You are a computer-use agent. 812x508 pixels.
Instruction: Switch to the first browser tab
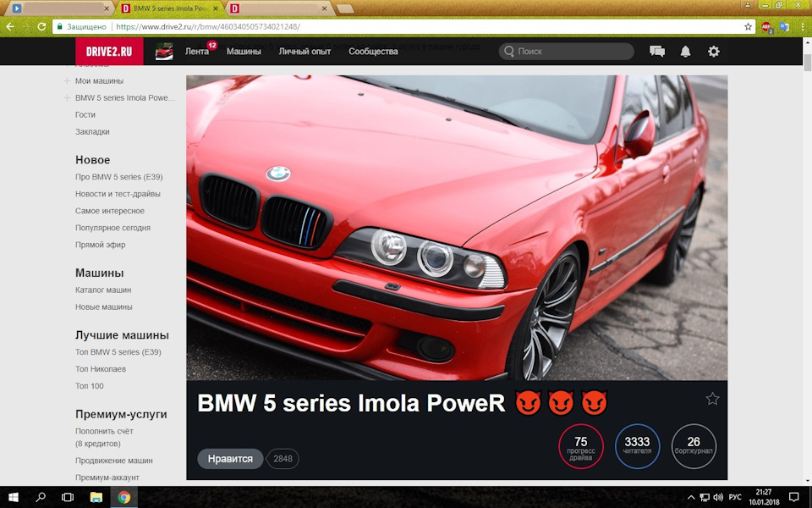click(61, 8)
